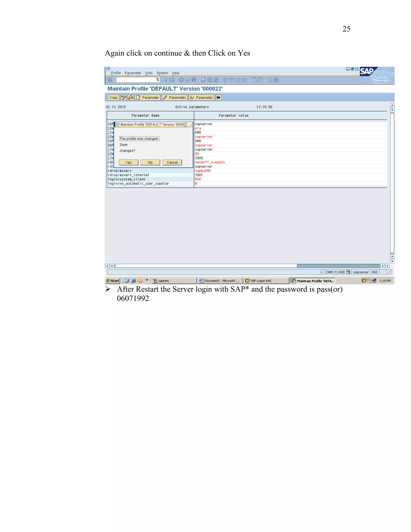Click the Find binoculars icon
Viewport: 411px width, 532px height.
pyautogui.click(x=209, y=80)
